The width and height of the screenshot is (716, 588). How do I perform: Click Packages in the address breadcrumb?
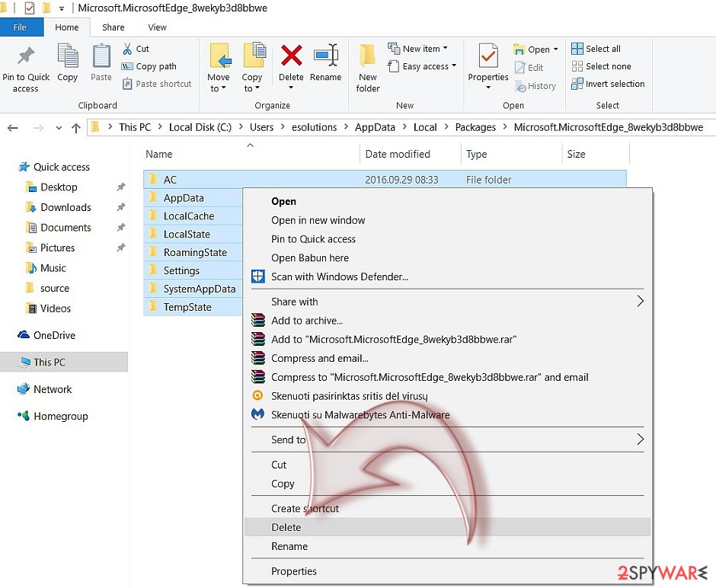coord(475,127)
